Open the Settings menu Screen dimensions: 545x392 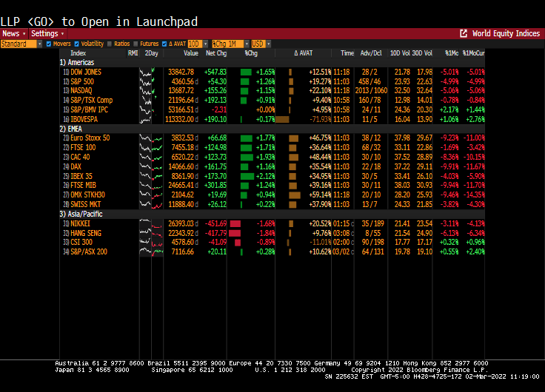pyautogui.click(x=47, y=33)
